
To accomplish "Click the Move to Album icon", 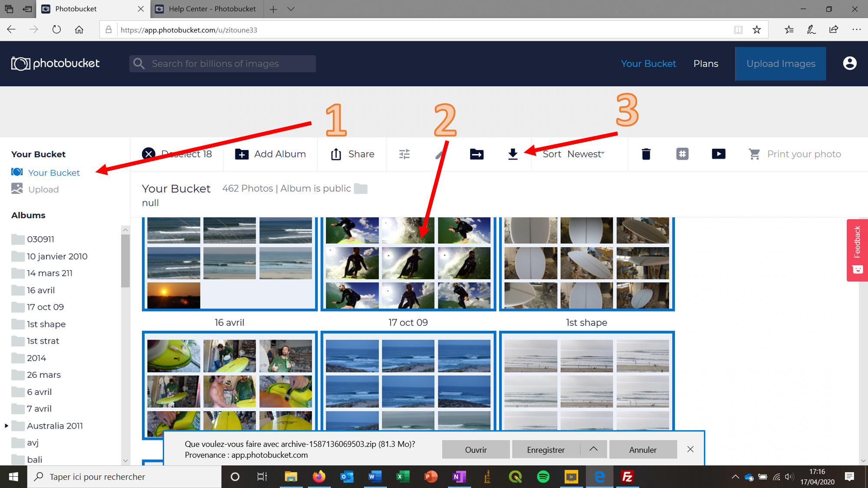I will [476, 154].
